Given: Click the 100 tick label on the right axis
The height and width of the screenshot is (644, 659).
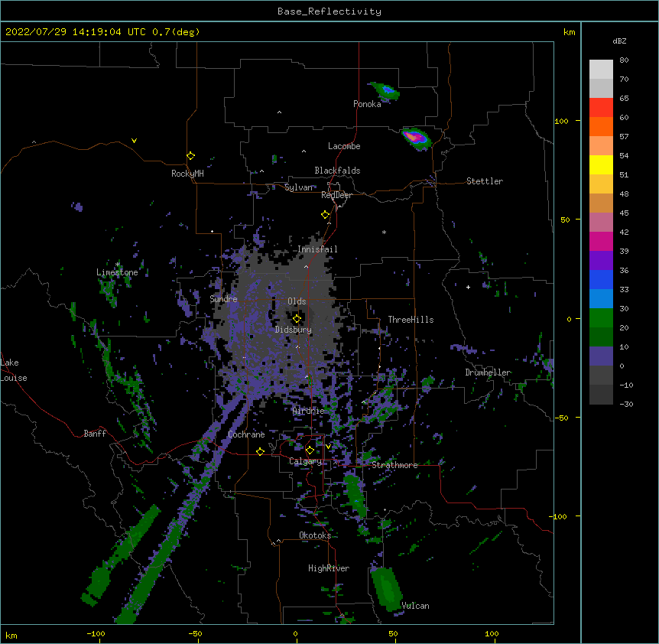Looking at the screenshot, I should (x=561, y=121).
